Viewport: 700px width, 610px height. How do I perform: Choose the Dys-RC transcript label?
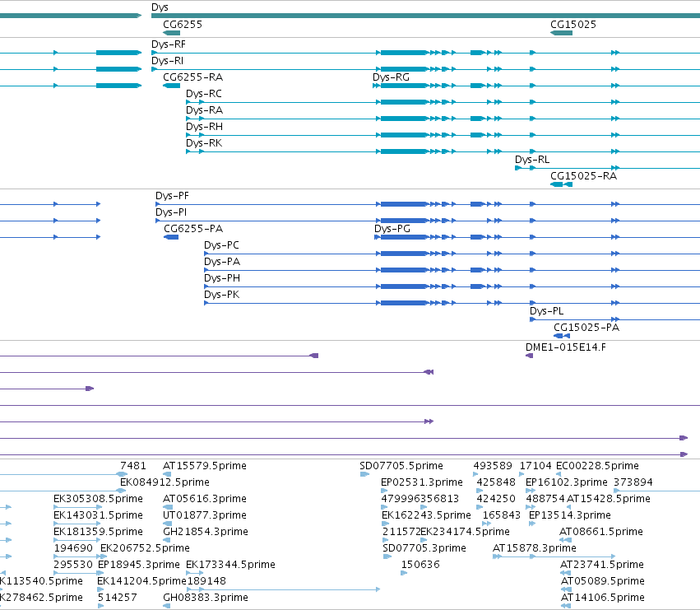[204, 94]
